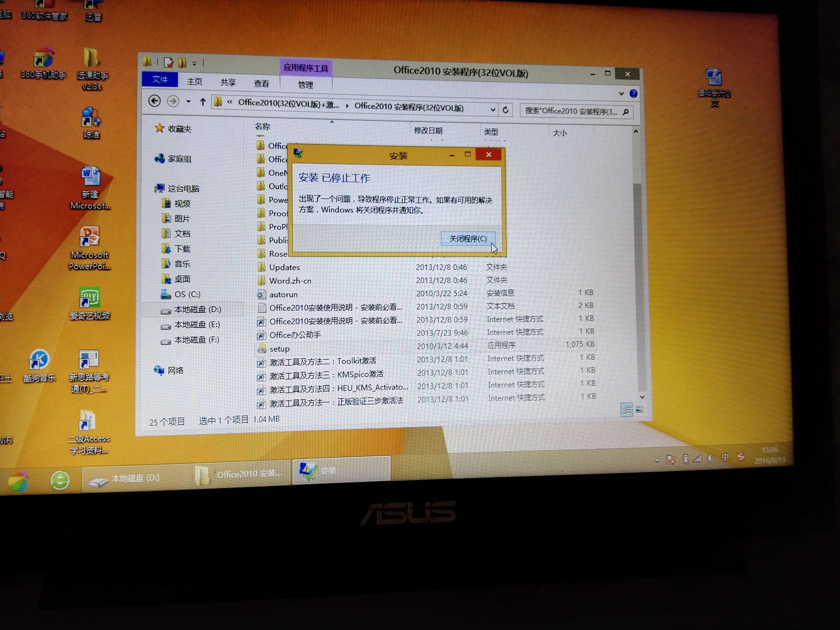Switch to the 查看 ribbon tab

(x=261, y=83)
